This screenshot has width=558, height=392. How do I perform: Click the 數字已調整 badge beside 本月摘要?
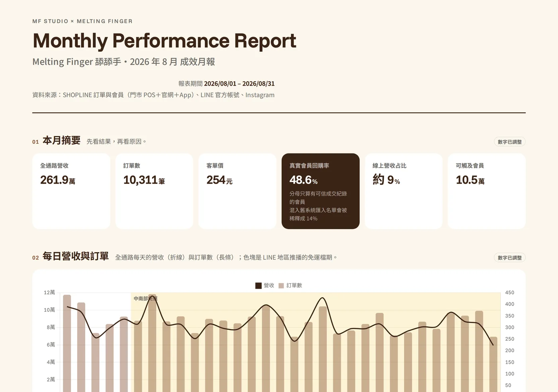(x=510, y=142)
